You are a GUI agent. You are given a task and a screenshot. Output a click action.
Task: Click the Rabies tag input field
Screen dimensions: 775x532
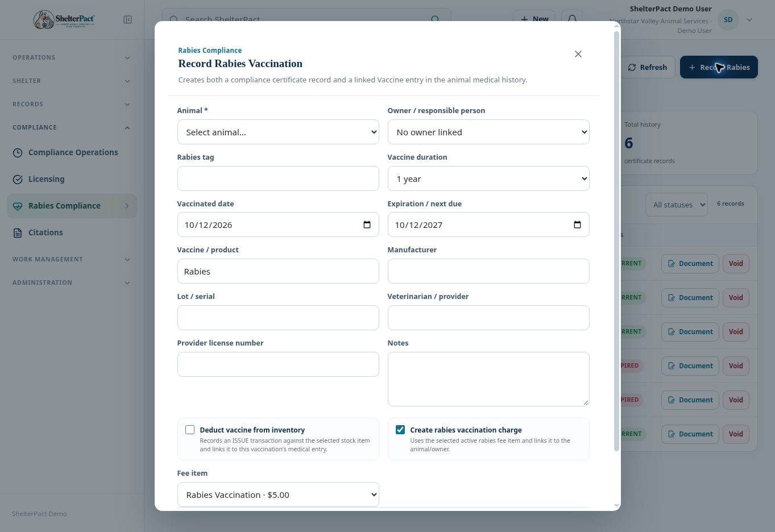[278, 178]
